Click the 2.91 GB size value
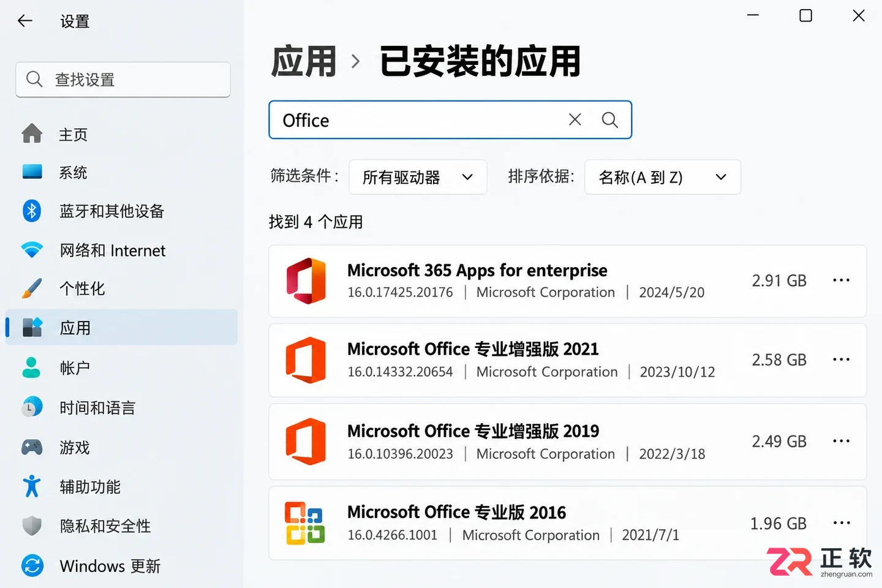This screenshot has height=588, width=882. pos(779,281)
